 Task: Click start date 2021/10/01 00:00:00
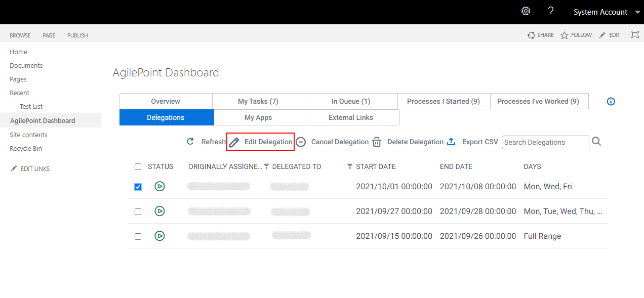click(x=394, y=187)
